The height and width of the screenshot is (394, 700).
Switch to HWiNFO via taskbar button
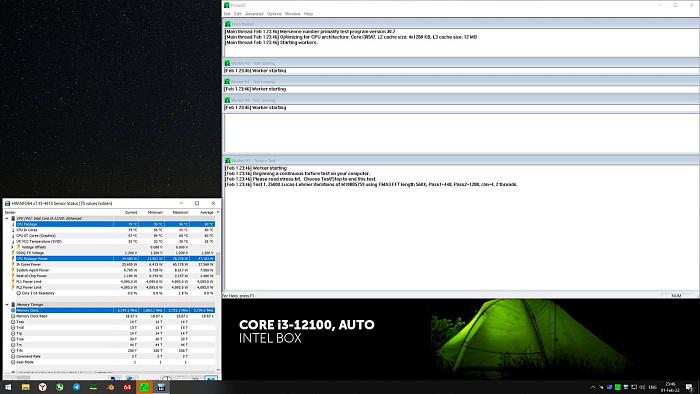(161, 387)
